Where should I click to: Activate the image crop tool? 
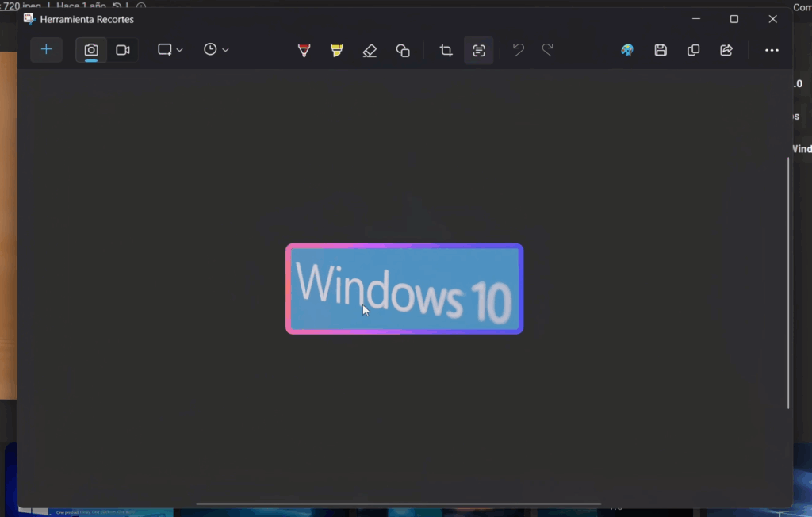pos(446,51)
